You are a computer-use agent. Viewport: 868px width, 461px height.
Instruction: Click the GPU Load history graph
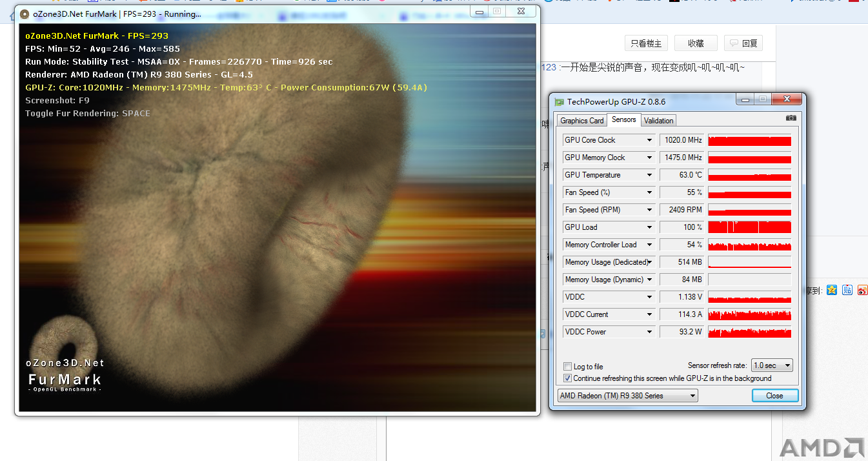click(x=749, y=227)
